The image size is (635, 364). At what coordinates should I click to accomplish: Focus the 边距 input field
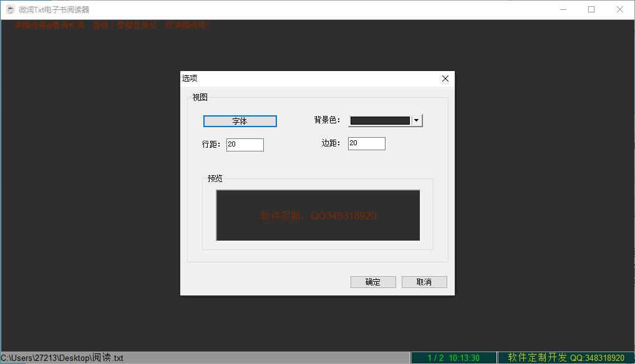point(367,143)
